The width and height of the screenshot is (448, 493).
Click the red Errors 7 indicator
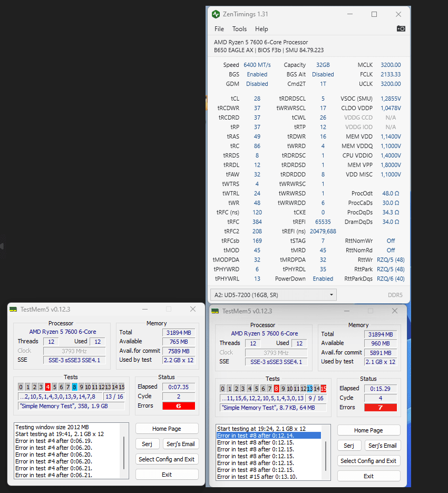click(x=381, y=408)
